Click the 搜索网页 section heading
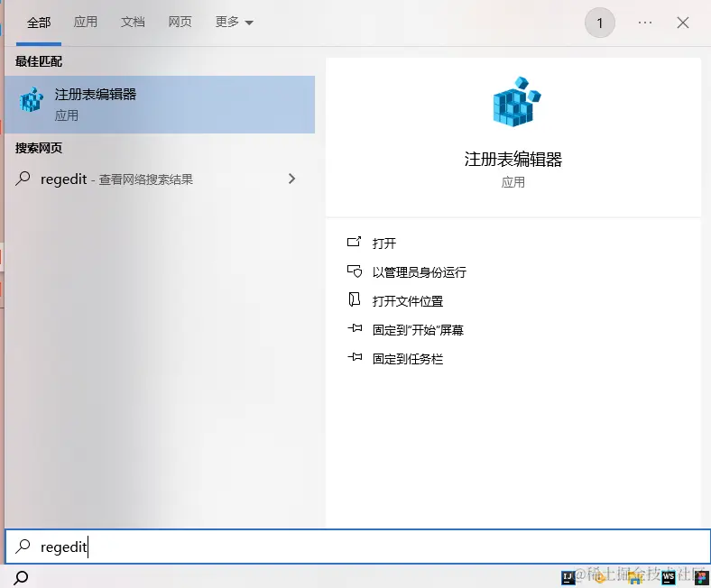711x588 pixels. point(39,148)
